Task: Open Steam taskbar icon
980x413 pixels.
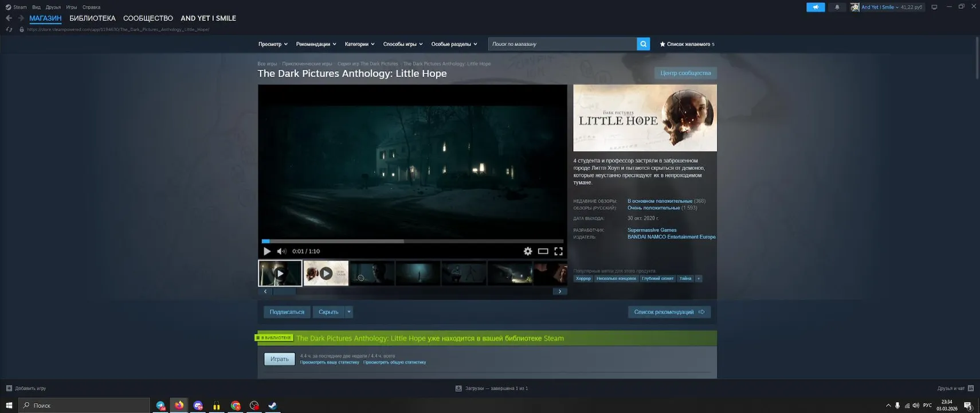Action: 273,406
